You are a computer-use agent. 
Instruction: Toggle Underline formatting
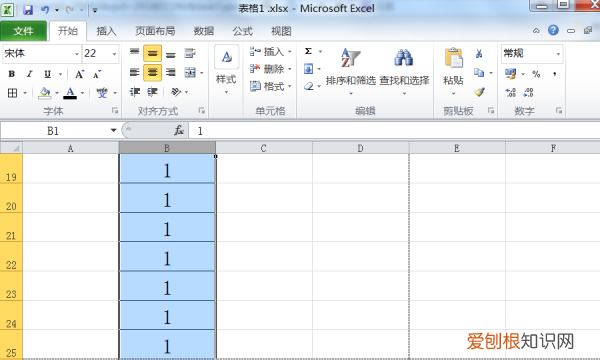coord(47,74)
